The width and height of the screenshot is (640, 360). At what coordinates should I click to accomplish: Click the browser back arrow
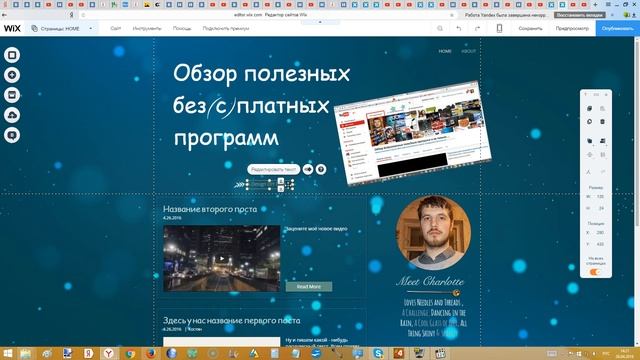click(4, 15)
